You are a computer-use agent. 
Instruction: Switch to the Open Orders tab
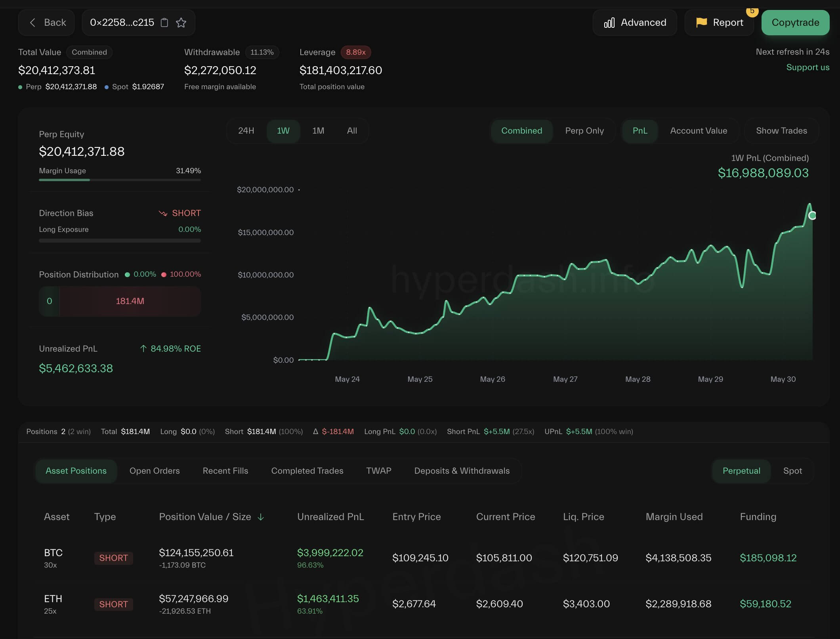pyautogui.click(x=155, y=471)
